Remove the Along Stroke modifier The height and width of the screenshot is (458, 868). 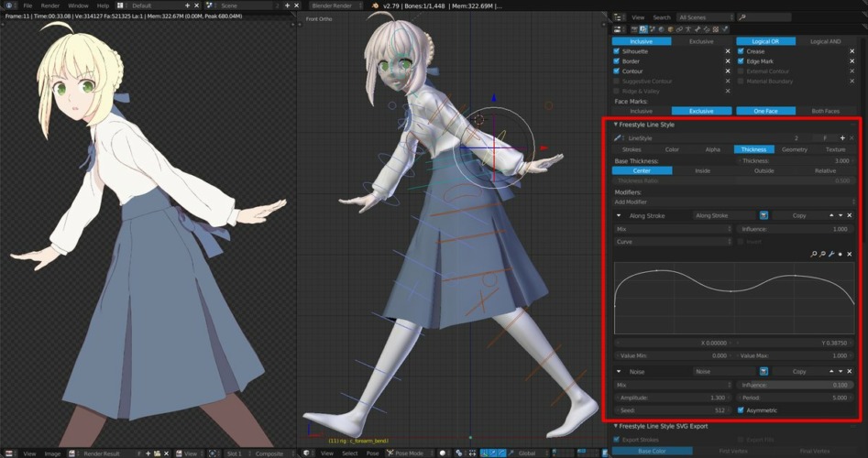click(850, 216)
